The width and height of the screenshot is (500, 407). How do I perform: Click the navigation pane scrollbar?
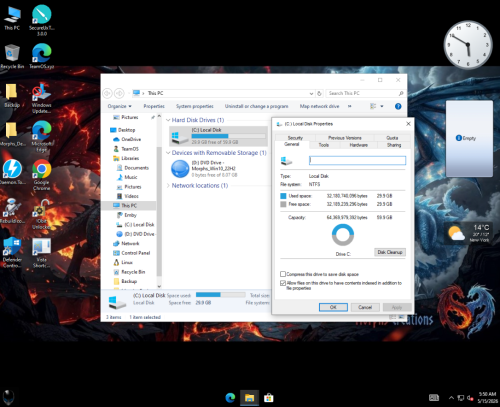(x=159, y=212)
